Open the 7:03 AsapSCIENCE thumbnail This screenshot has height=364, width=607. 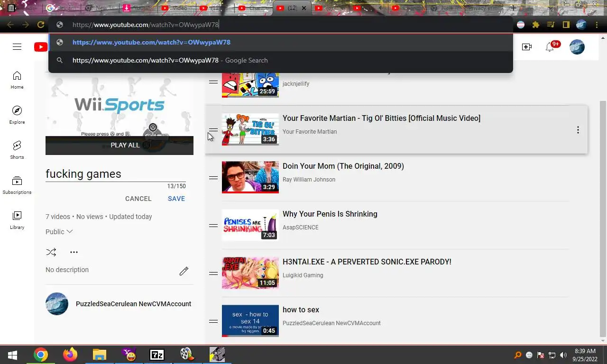[x=250, y=225]
